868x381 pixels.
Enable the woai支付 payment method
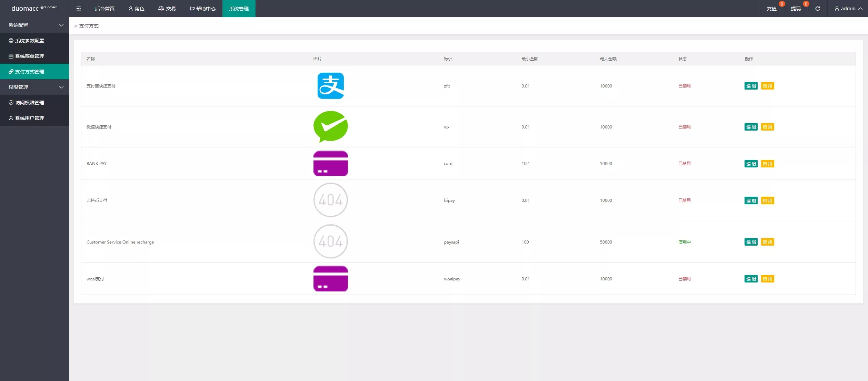pos(767,279)
